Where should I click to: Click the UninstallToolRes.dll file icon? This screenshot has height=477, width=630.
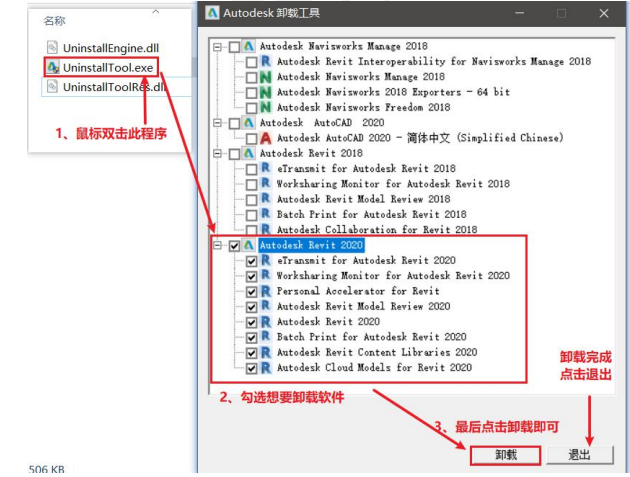point(52,86)
